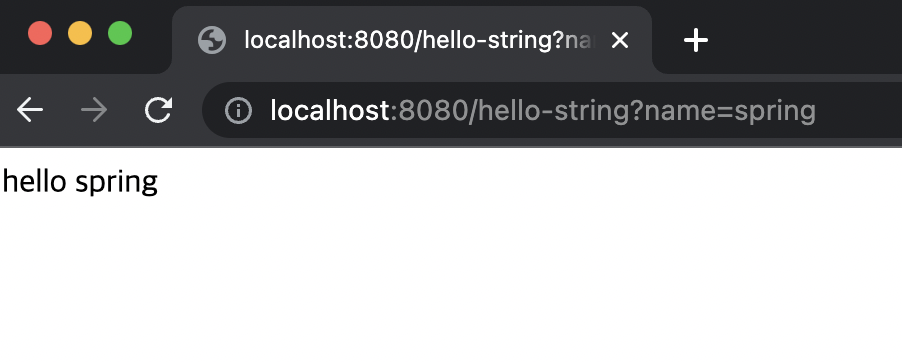
Task: Go back to the previous page
Action: pyautogui.click(x=30, y=110)
